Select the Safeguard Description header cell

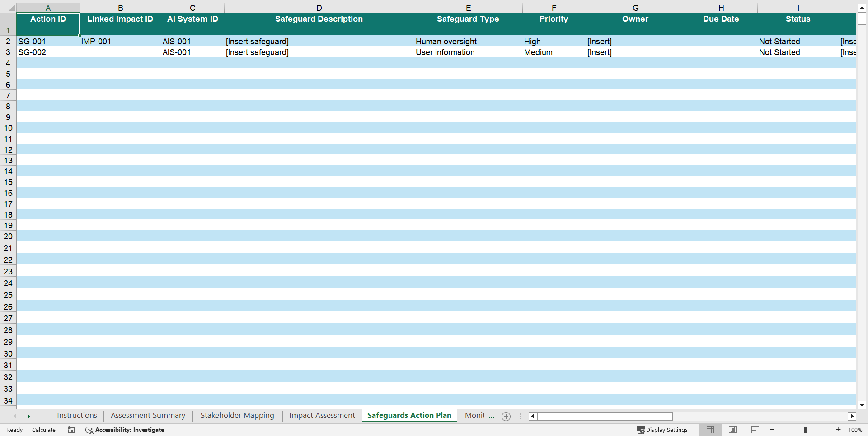pyautogui.click(x=319, y=24)
